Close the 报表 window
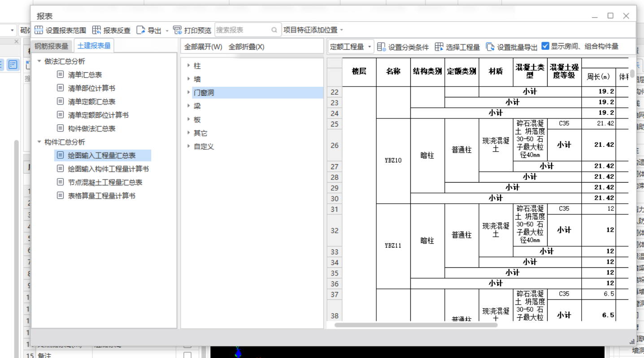Viewport: 644px width, 358px height. (x=626, y=16)
